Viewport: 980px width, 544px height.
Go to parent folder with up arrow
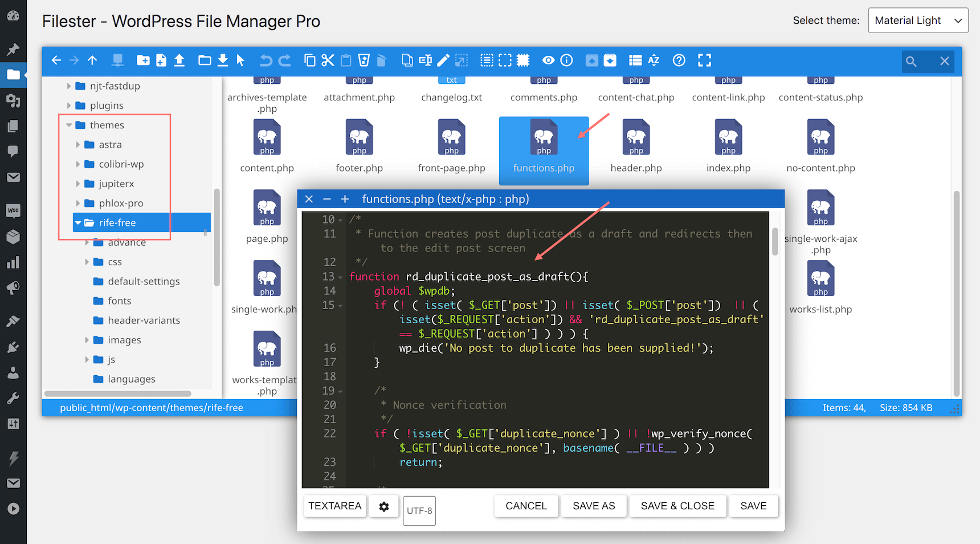92,60
